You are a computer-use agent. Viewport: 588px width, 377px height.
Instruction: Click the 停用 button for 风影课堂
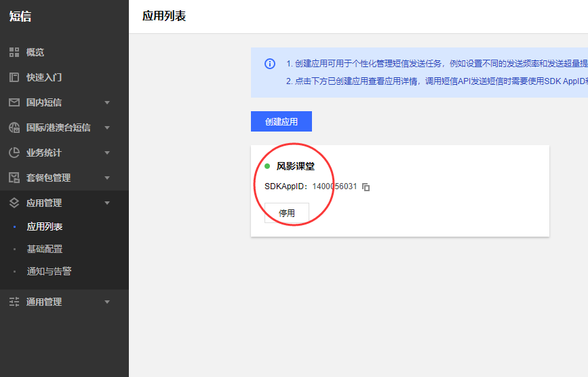[x=287, y=213]
